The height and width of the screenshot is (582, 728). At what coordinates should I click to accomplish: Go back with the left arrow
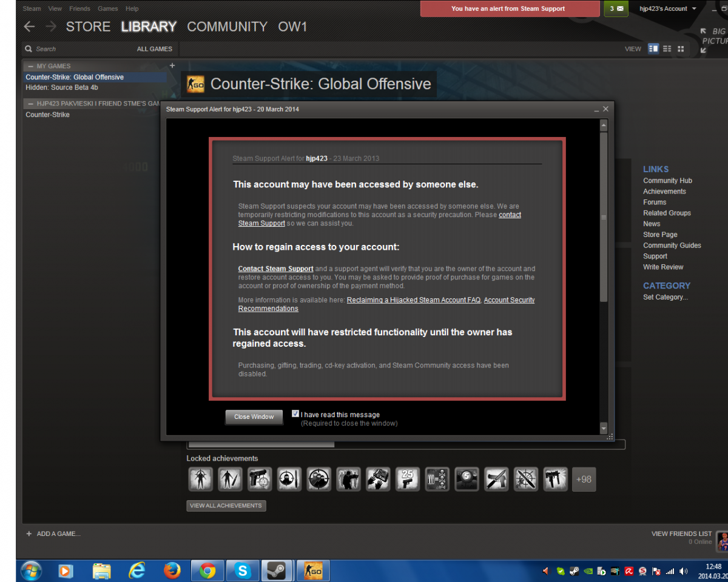pyautogui.click(x=29, y=27)
